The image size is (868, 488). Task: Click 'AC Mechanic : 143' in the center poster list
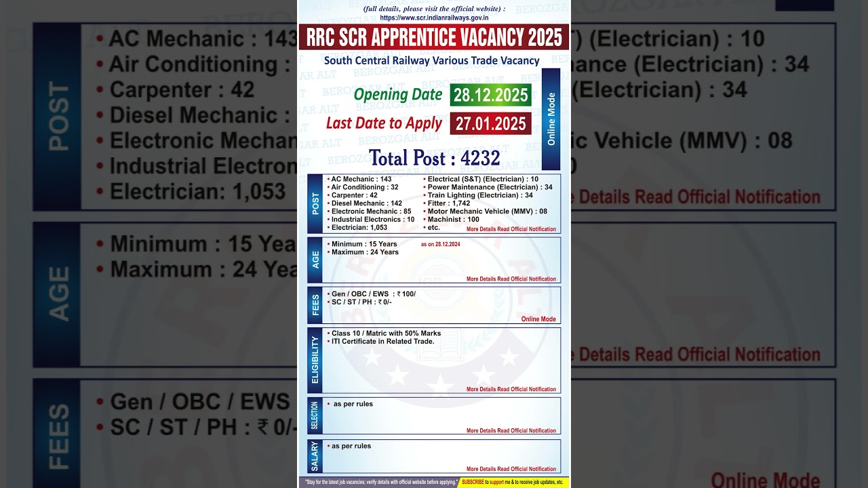pyautogui.click(x=361, y=179)
